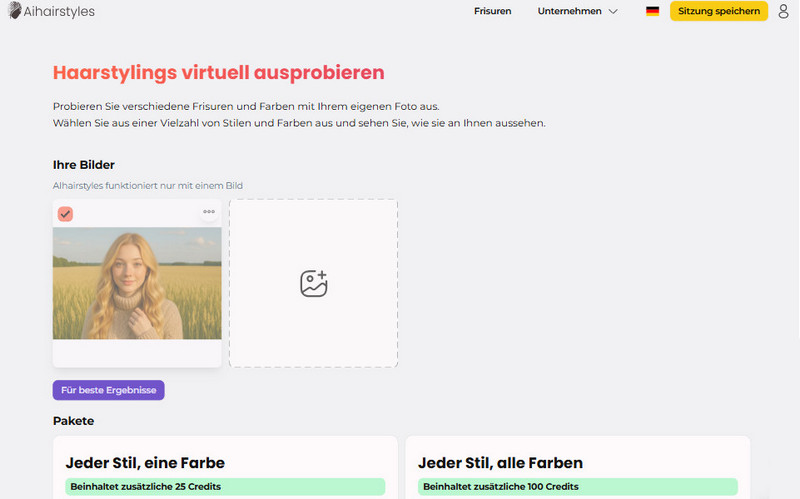Click the Für beste Ergebnisse button
The width and height of the screenshot is (800, 499).
108,390
